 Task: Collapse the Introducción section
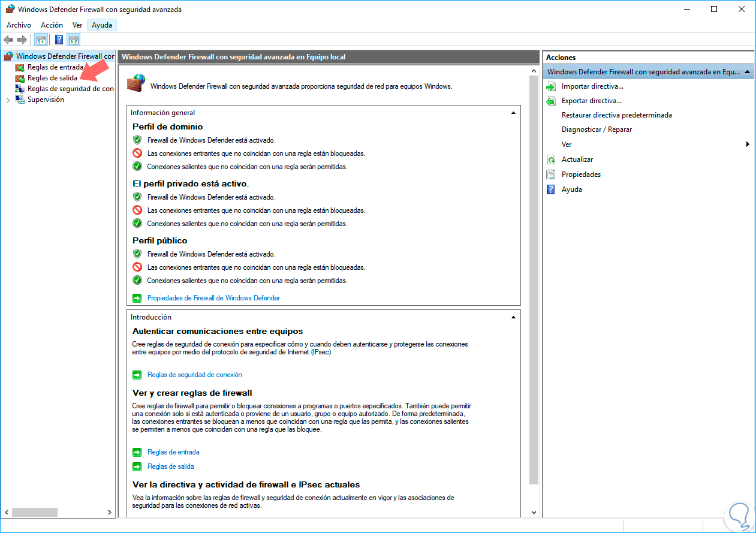[513, 317]
